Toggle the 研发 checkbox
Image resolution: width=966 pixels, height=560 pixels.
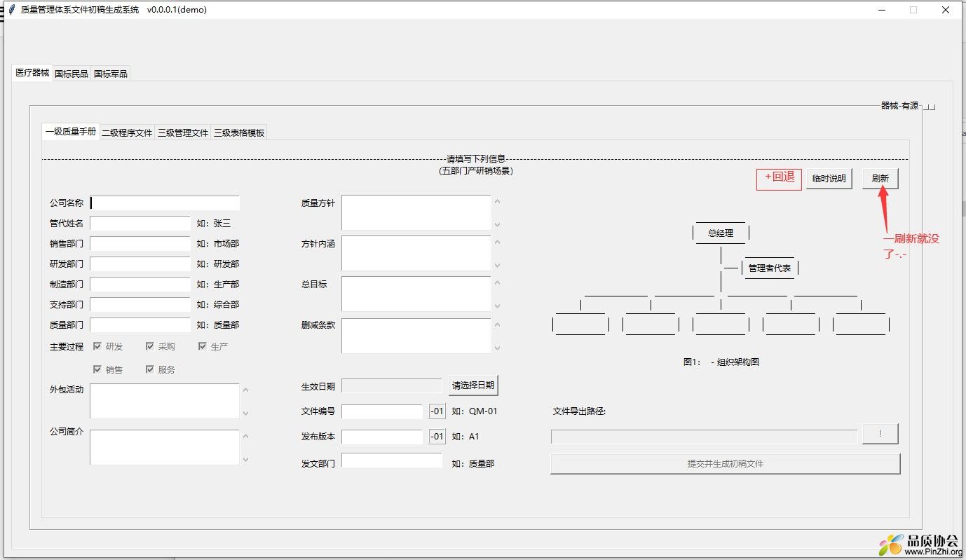point(97,346)
